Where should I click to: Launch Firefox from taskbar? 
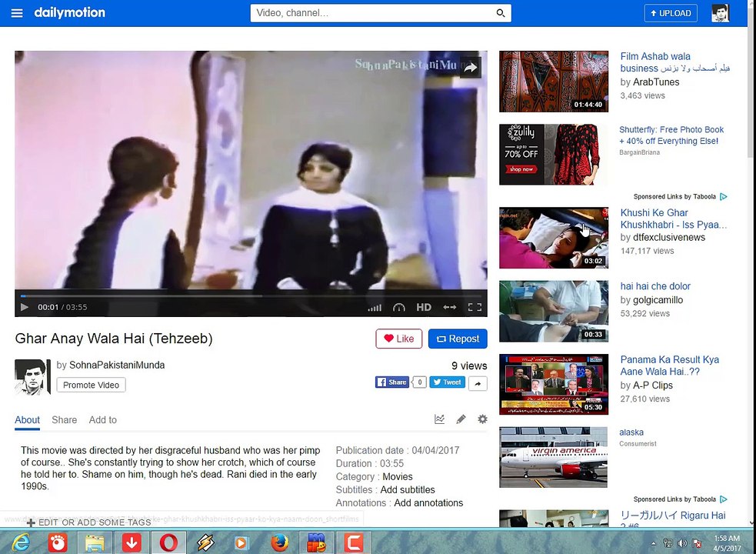(279, 542)
